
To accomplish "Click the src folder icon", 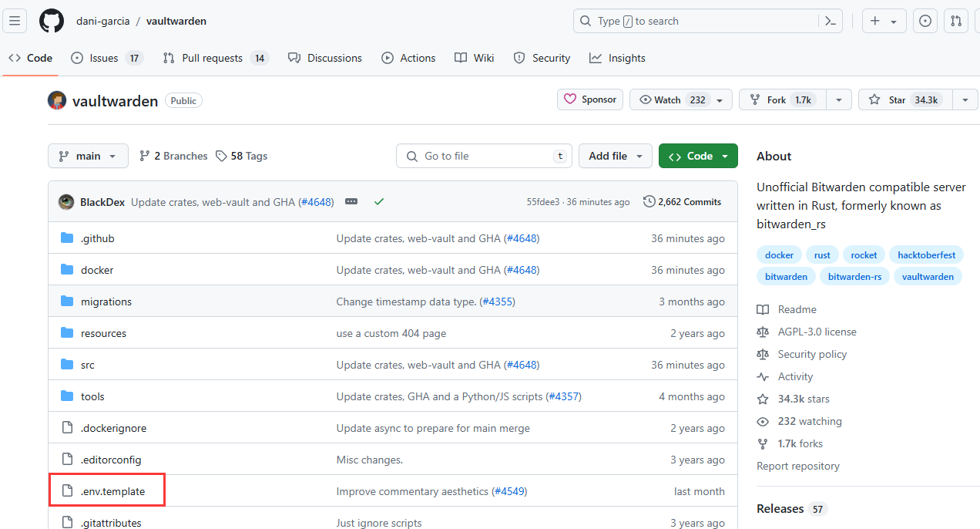I will pyautogui.click(x=67, y=365).
